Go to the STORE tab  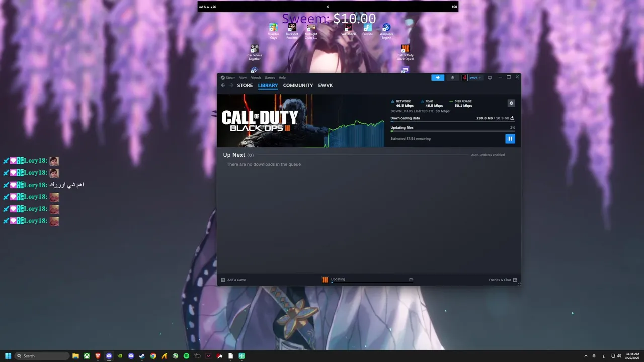245,85
